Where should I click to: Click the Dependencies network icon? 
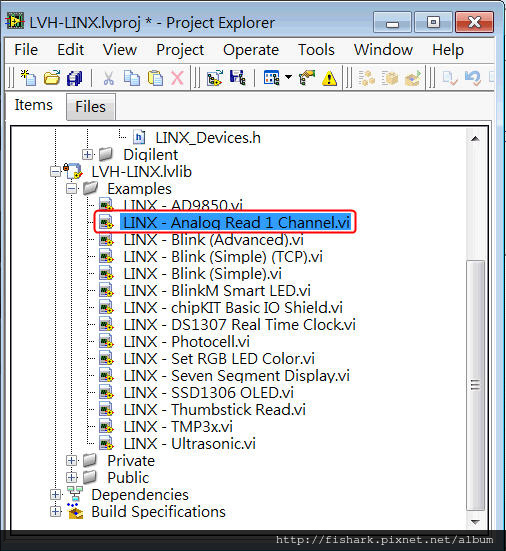(75, 494)
